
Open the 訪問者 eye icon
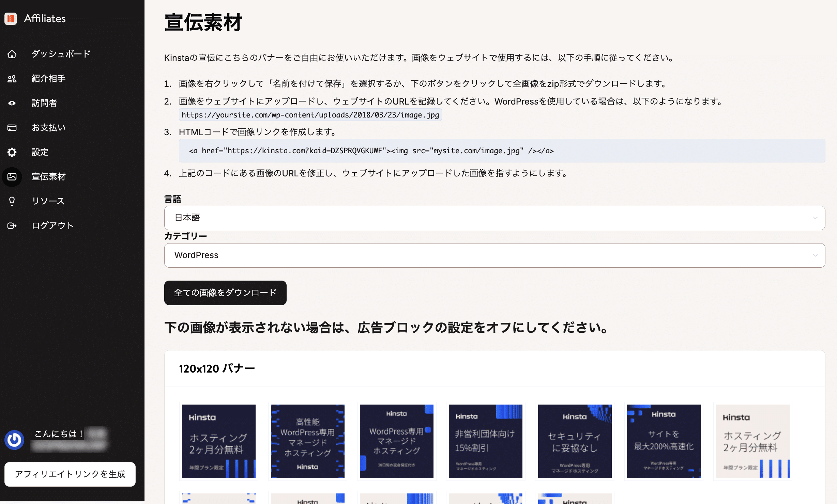(x=12, y=103)
